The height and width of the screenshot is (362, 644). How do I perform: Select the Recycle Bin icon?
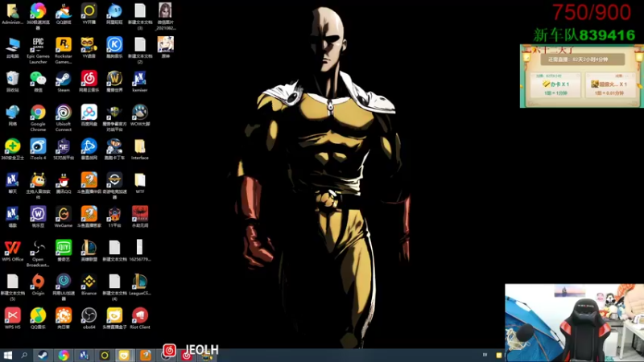(x=12, y=81)
